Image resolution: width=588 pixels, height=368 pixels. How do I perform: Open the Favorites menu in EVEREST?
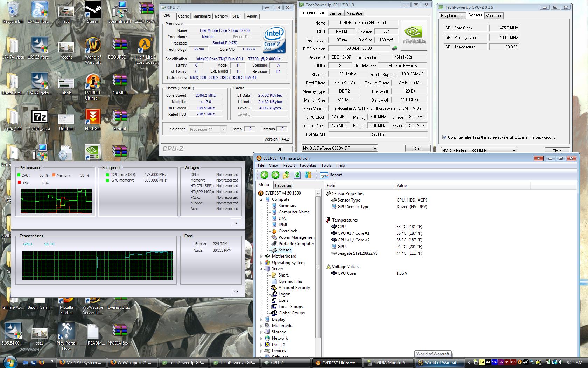pyautogui.click(x=308, y=165)
